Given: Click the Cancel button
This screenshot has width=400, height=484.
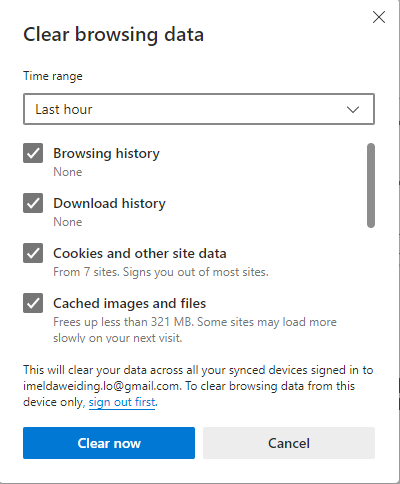Looking at the screenshot, I should [289, 443].
